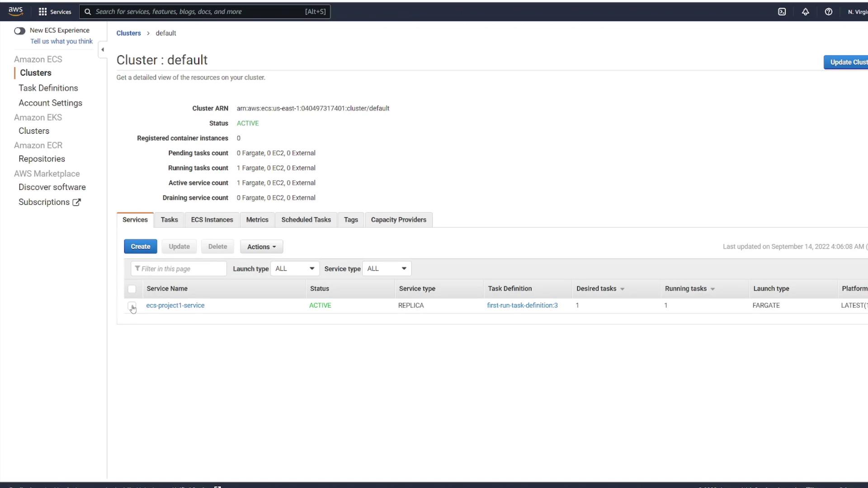The height and width of the screenshot is (488, 868).
Task: Select the ecs-project1-service row checkbox
Action: (x=132, y=306)
